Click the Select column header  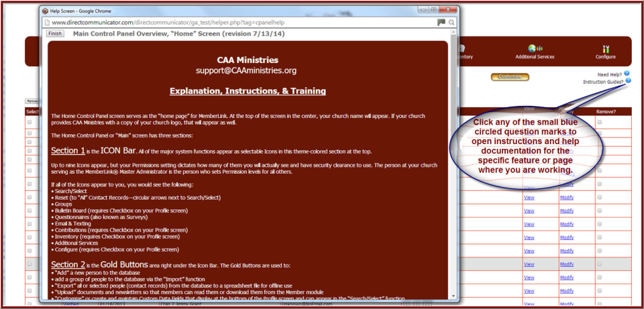32,112
